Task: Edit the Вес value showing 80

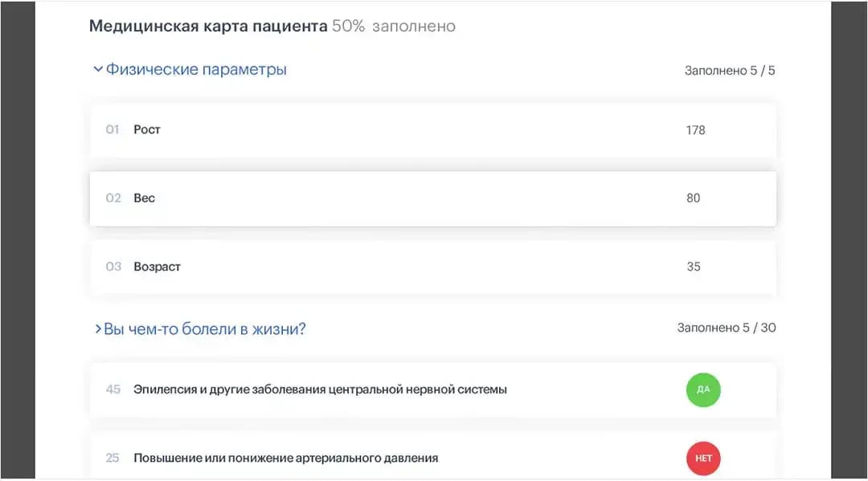Action: pyautogui.click(x=693, y=198)
